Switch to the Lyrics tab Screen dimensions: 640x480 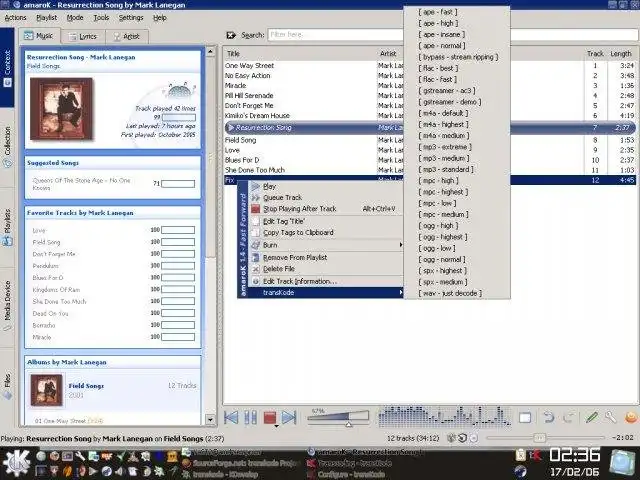(83, 37)
